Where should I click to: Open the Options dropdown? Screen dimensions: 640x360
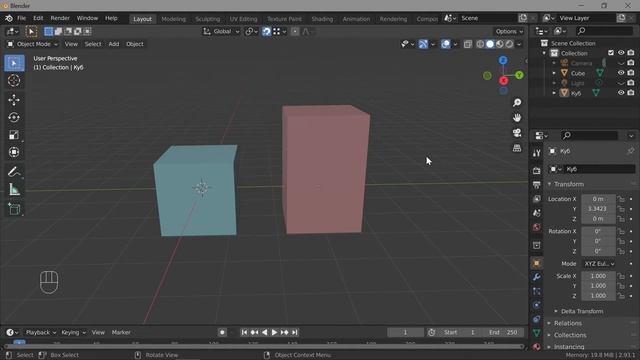pyautogui.click(x=509, y=31)
